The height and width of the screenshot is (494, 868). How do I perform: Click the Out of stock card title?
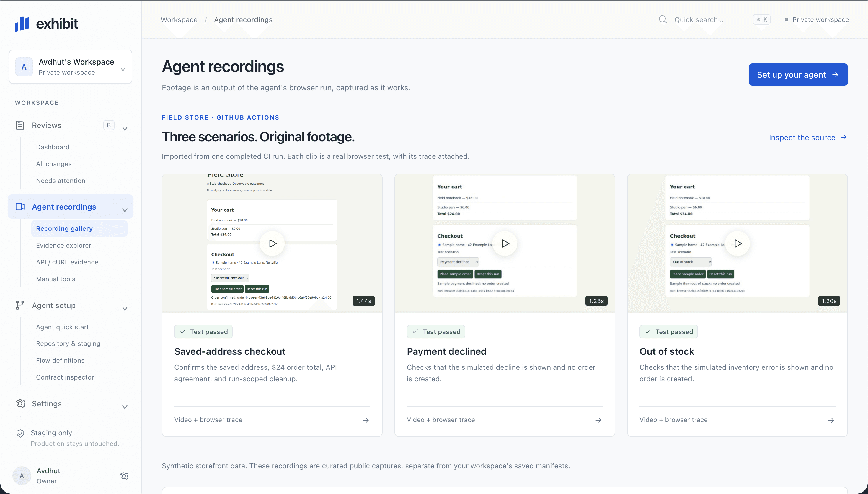667,351
